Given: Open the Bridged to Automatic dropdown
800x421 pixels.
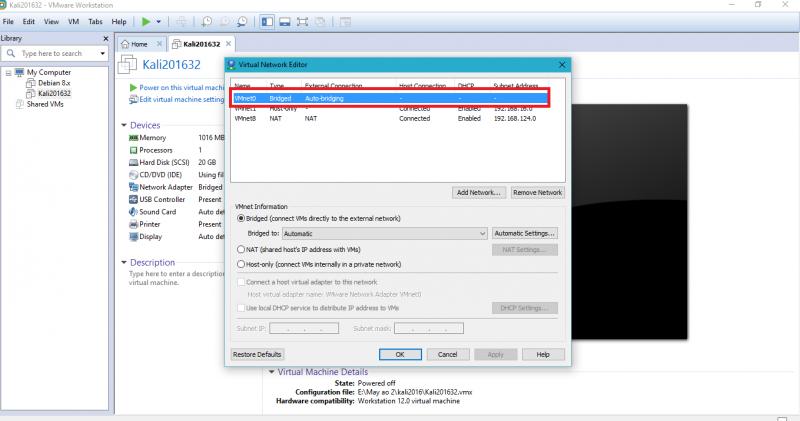Looking at the screenshot, I should [385, 233].
